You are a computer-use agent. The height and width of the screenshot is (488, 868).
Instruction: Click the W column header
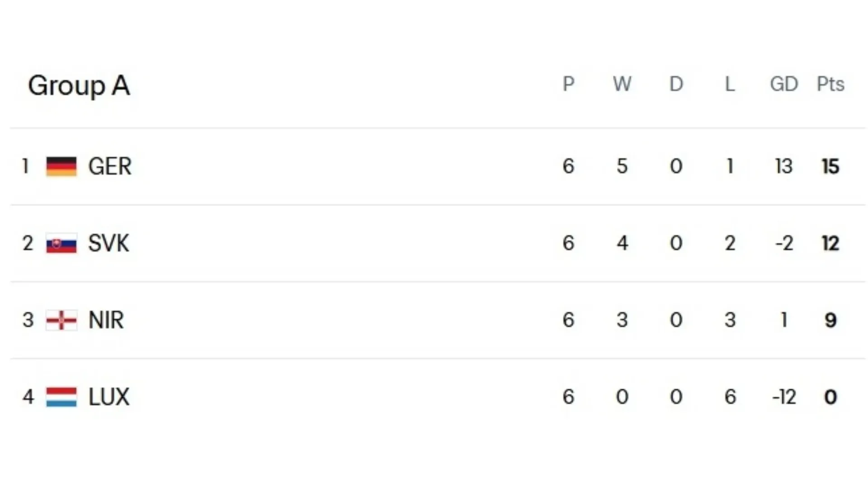coord(622,84)
